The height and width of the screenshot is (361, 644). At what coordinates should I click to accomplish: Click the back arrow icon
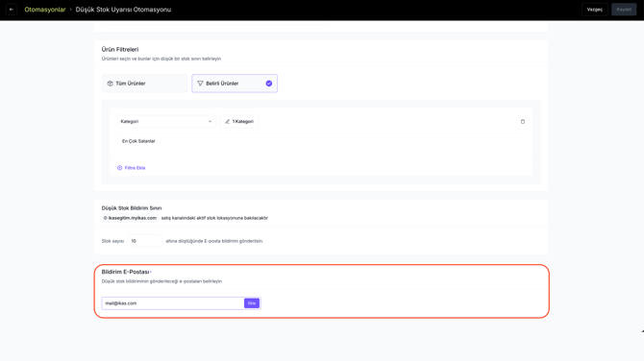point(12,10)
